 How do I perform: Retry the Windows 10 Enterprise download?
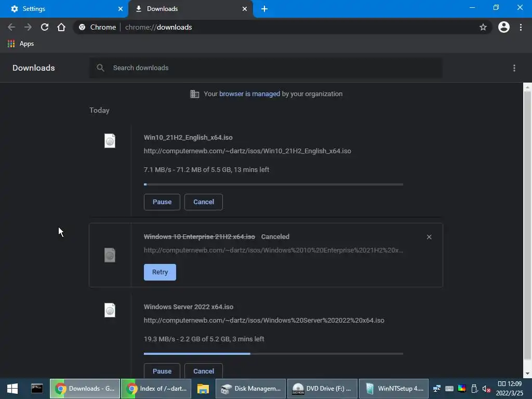(160, 272)
